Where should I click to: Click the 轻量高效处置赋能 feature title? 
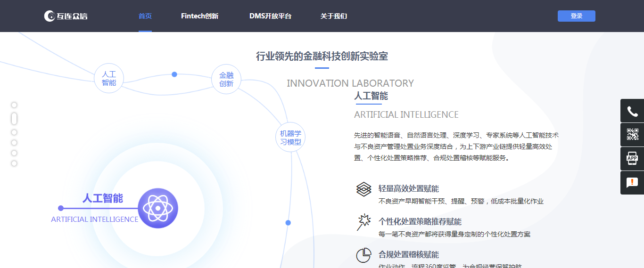tap(409, 189)
